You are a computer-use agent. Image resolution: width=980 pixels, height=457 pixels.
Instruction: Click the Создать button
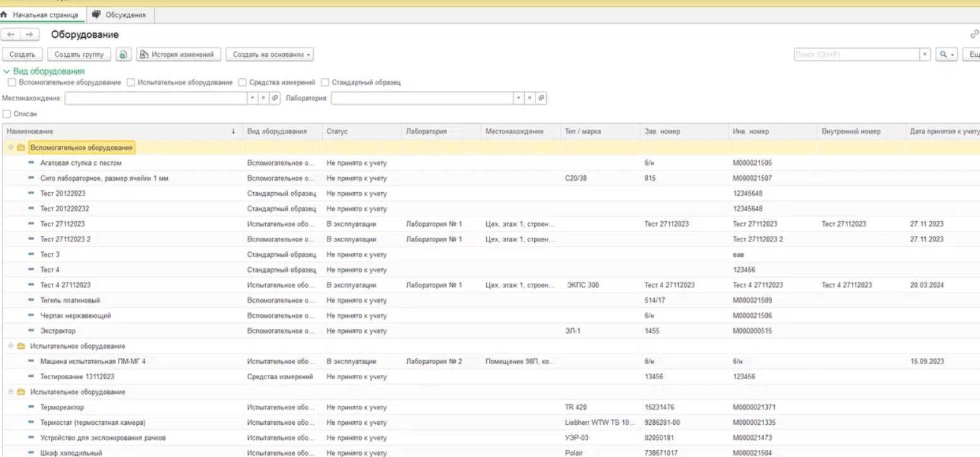23,55
